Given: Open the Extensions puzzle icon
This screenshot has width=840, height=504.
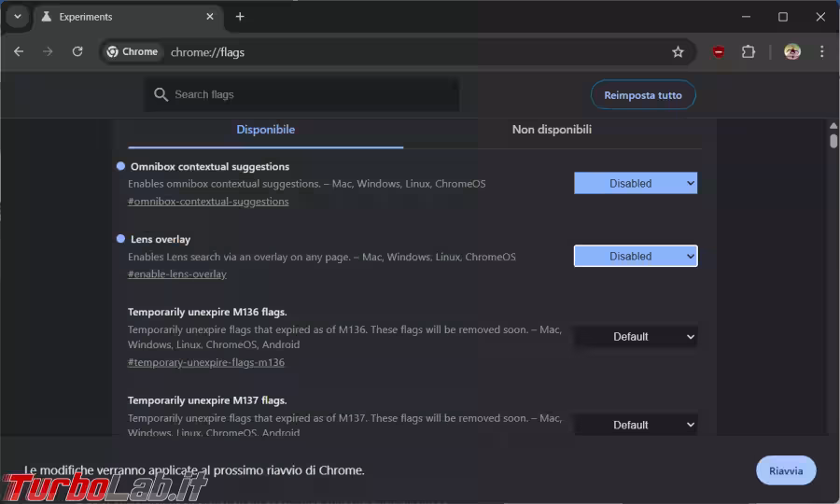Looking at the screenshot, I should [748, 52].
